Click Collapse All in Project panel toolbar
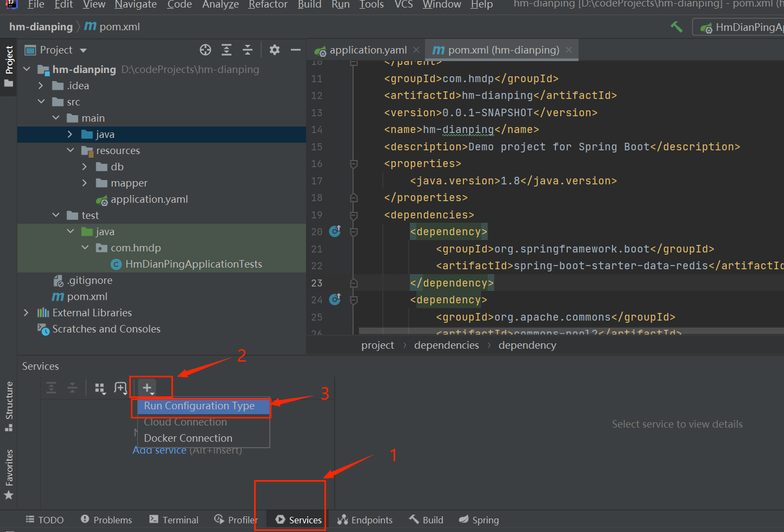 [248, 50]
